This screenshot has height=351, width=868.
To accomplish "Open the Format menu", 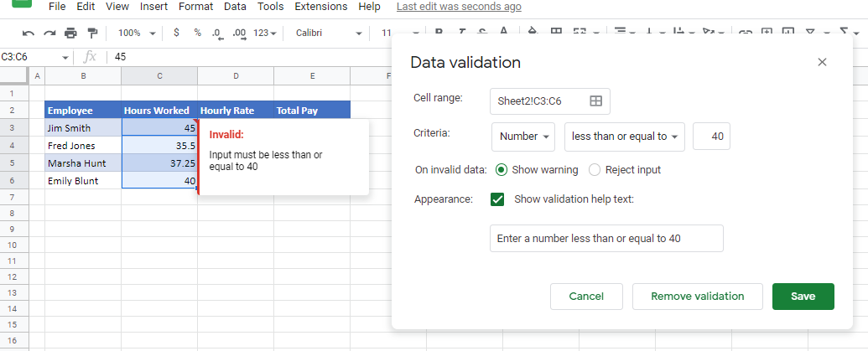I will pyautogui.click(x=196, y=7).
